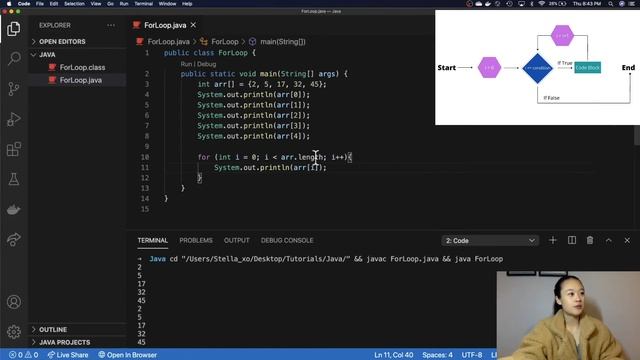Open the View menu
Viewport: 640px width, 360px height.
pyautogui.click(x=96, y=4)
